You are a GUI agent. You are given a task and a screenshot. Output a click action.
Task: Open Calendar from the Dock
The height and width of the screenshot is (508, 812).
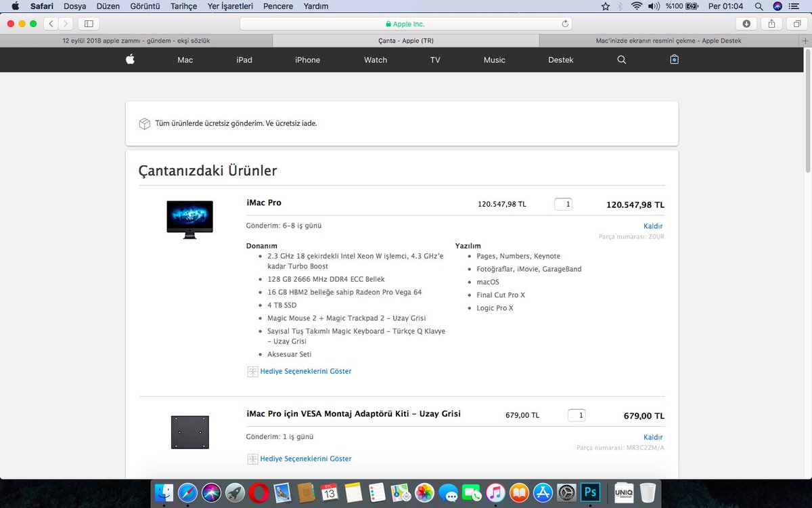click(330, 492)
